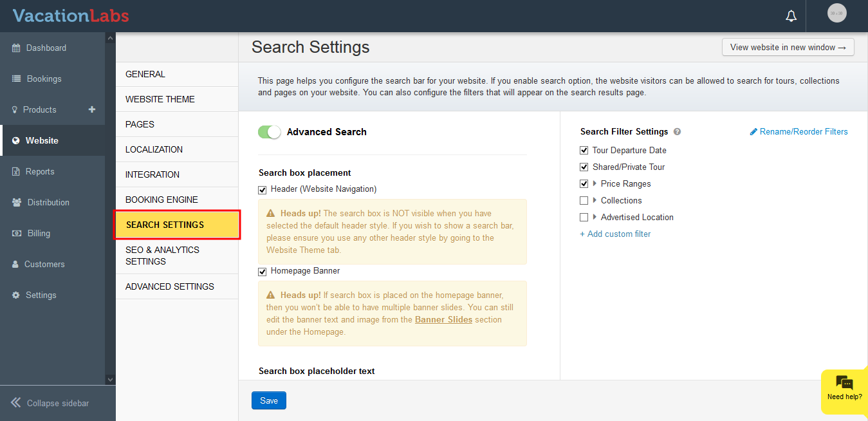Open the user profile avatar
Image resolution: width=868 pixels, height=421 pixels.
click(x=836, y=13)
